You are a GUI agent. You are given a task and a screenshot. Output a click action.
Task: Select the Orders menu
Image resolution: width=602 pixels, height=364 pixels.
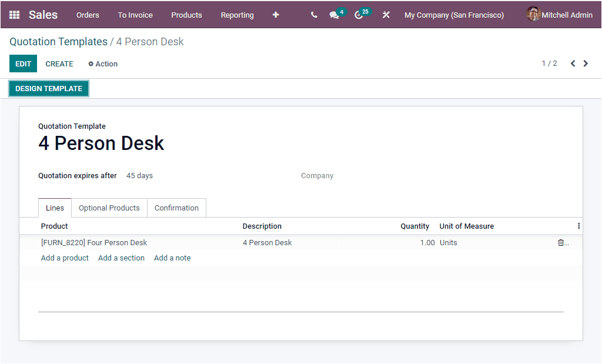(x=88, y=15)
